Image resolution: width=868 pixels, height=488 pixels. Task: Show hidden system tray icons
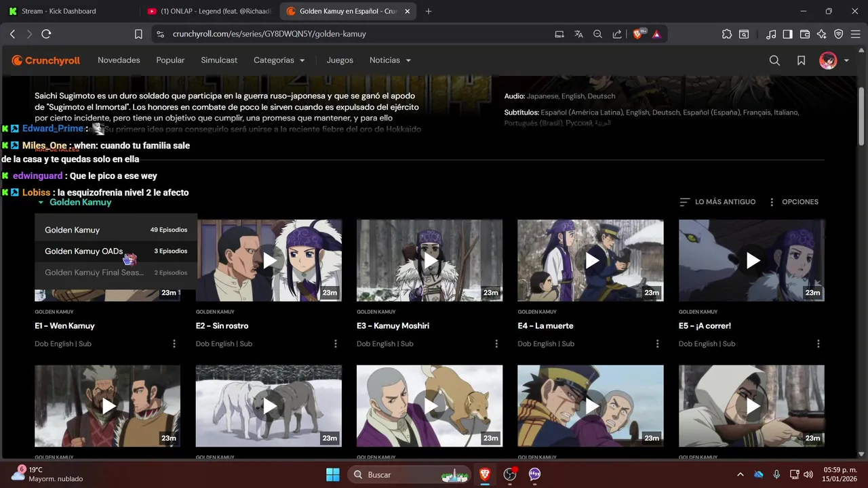click(740, 474)
